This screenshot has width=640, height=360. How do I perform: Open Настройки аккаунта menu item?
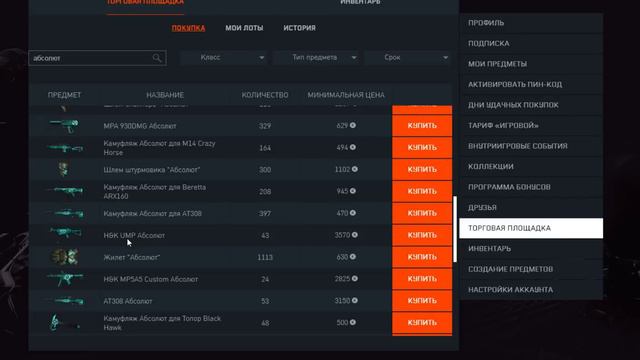point(531,290)
